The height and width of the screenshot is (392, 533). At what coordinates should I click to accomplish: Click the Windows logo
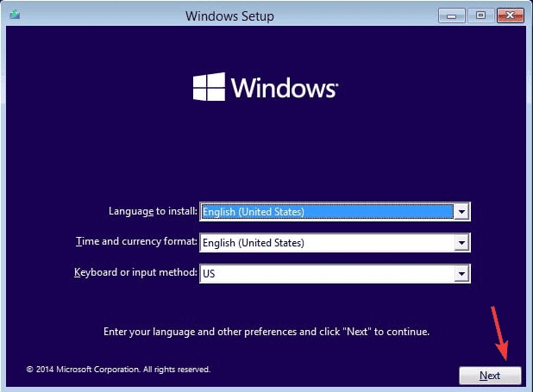click(266, 87)
